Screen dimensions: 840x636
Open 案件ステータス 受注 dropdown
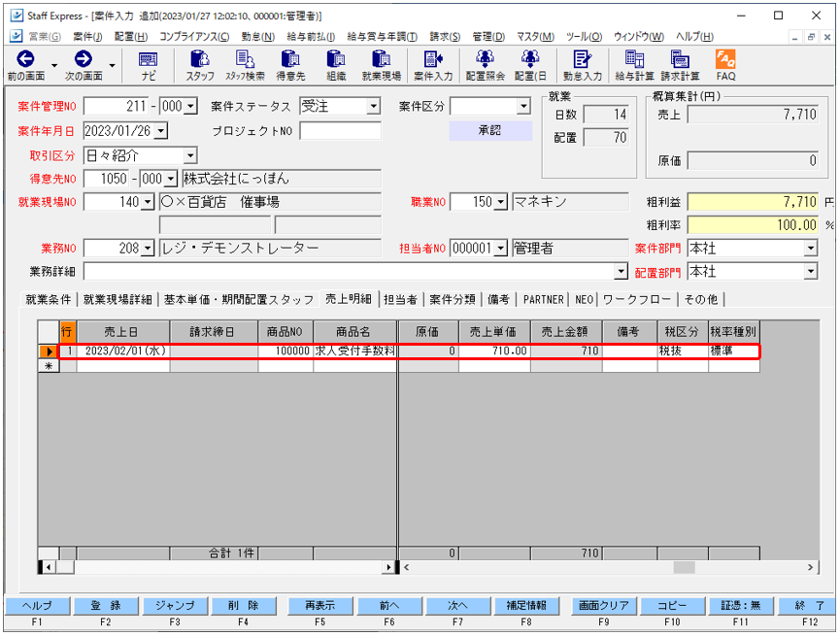[374, 106]
